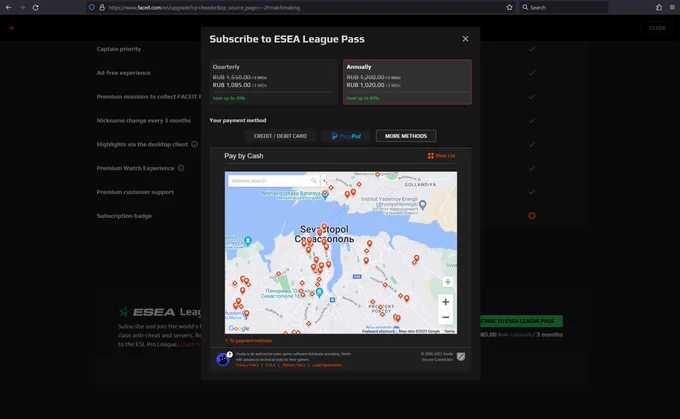Click the Google logo on the map
This screenshot has width=680, height=419.
pyautogui.click(x=239, y=328)
